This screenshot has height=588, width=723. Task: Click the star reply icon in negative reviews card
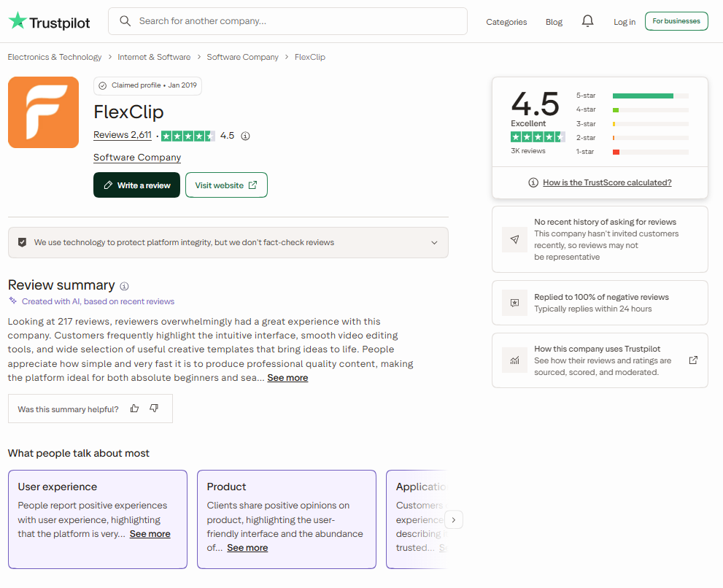[x=514, y=303]
